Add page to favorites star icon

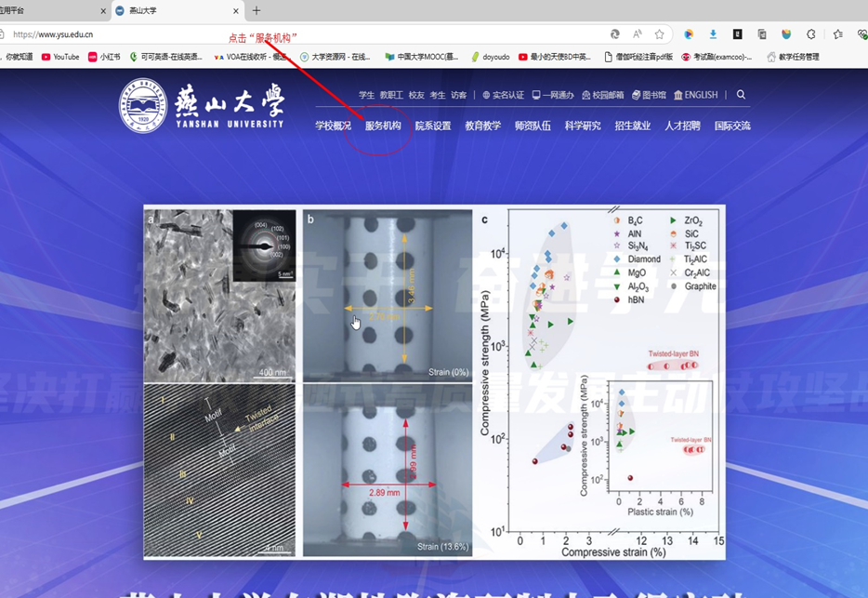(659, 34)
